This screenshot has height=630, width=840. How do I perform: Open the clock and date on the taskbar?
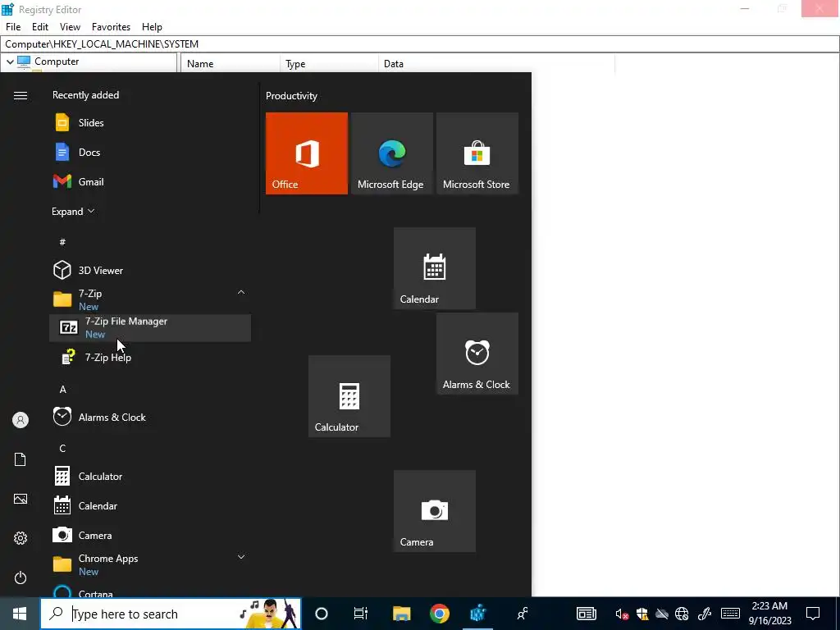click(x=769, y=614)
